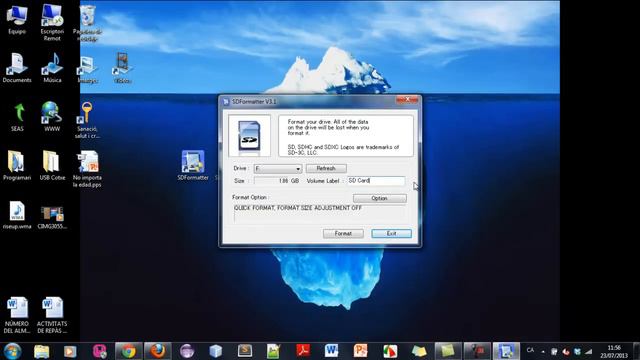Select the Sanació key icon
This screenshot has width=640, height=360.
point(87,120)
